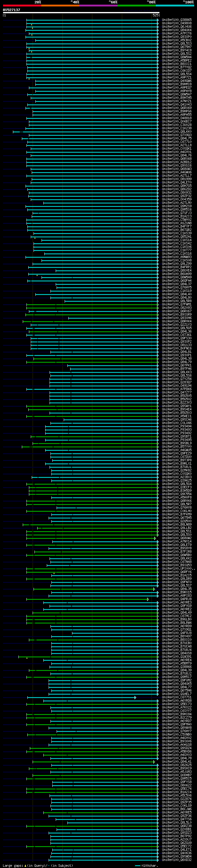Viewport: 197px width, 868px height.
Task: Click the UniRef100_Q4TZT7 label
Action: pos(177,392)
